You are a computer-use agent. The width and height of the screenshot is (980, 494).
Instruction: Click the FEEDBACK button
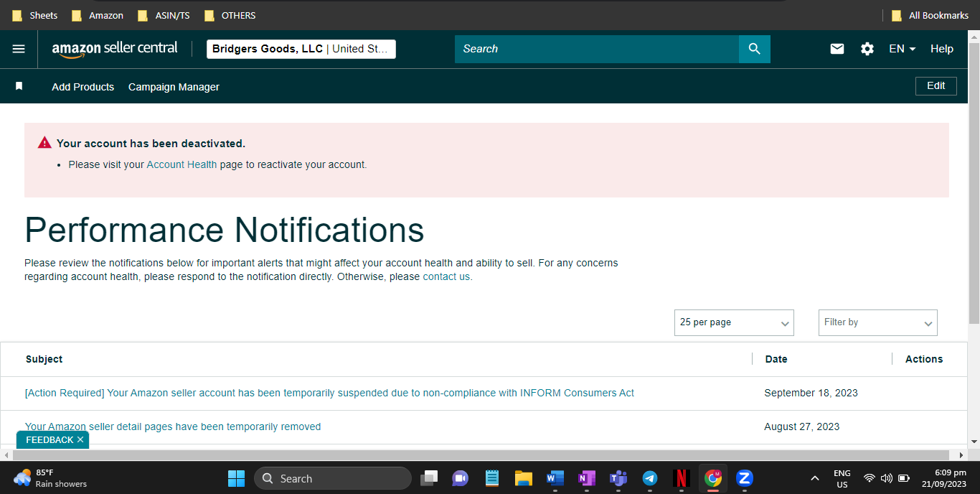(x=50, y=439)
